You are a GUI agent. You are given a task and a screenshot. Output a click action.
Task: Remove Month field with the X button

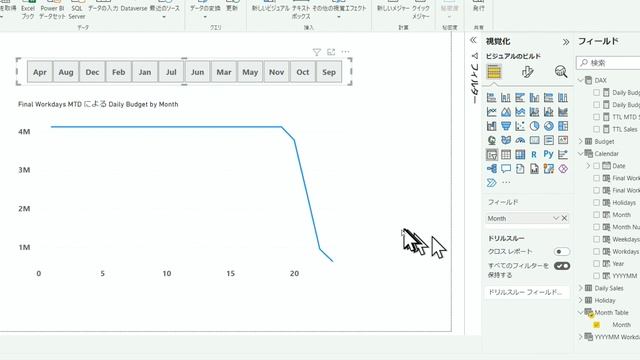564,218
